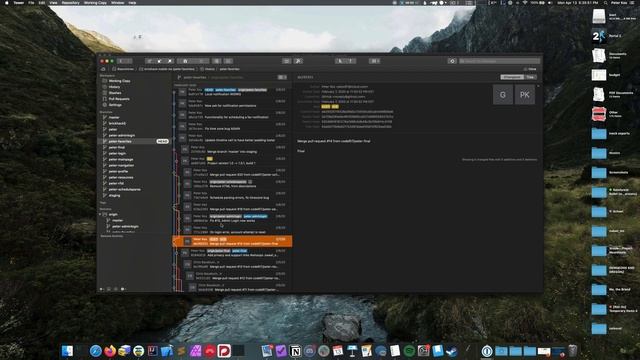The height and width of the screenshot is (360, 640).
Task: Select the peter-login branch
Action: pos(117,153)
